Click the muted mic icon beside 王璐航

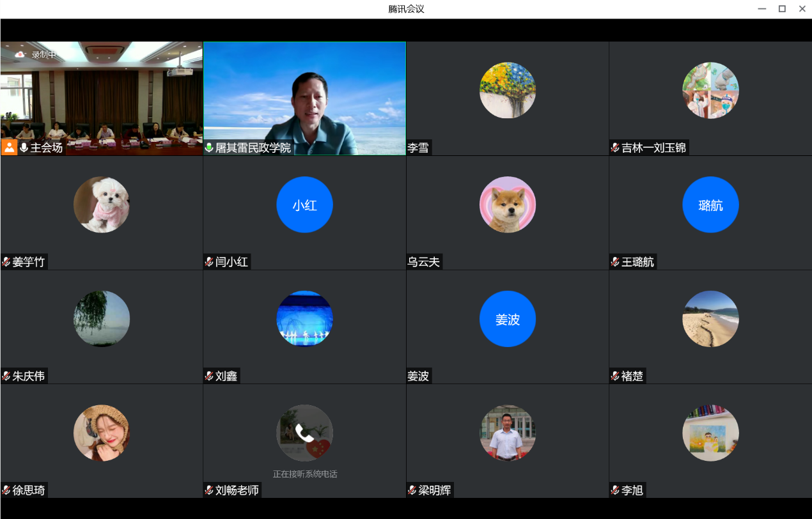click(615, 262)
